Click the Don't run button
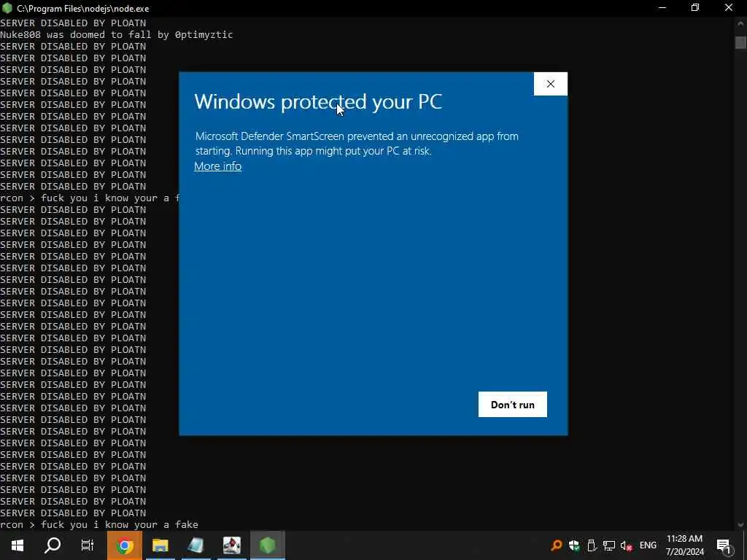This screenshot has width=747, height=560. tap(513, 404)
